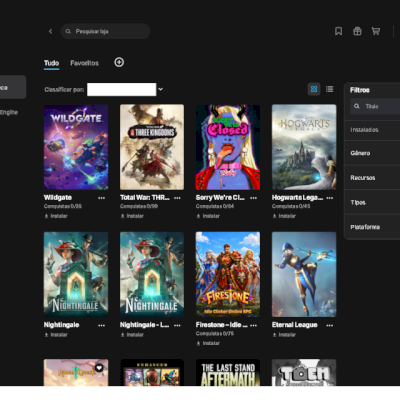This screenshot has height=400, width=400.
Task: Add a new collection with plus icon
Action: (119, 62)
